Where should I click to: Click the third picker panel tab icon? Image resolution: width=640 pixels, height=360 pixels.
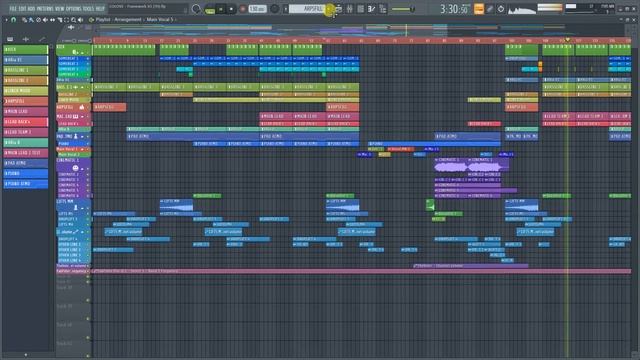(x=42, y=39)
